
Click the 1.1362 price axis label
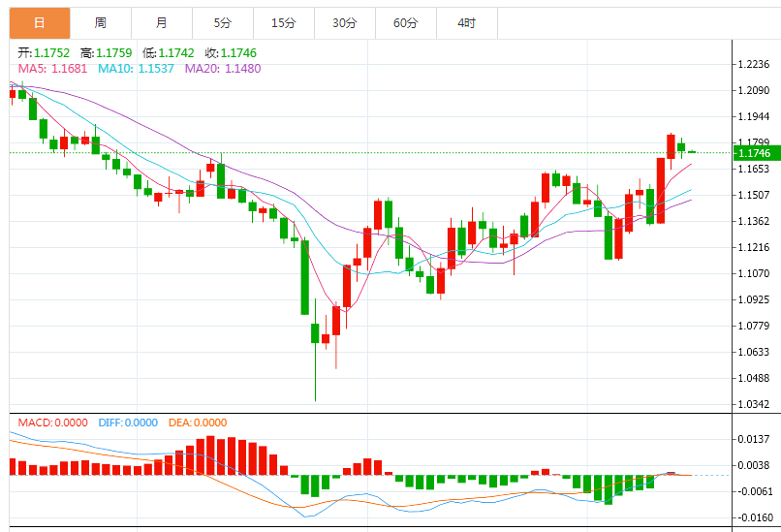tap(754, 221)
